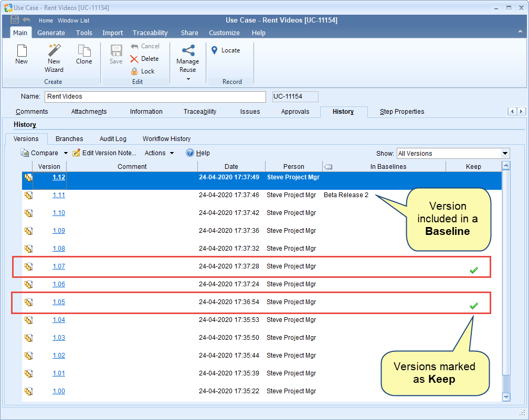This screenshot has width=529, height=420.
Task: Switch to the Audit Log tab
Action: pos(113,139)
